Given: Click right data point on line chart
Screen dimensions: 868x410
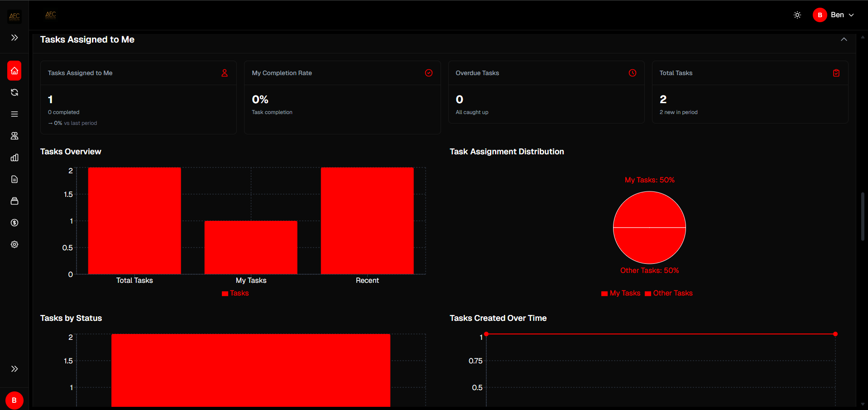Looking at the screenshot, I should click(x=835, y=334).
